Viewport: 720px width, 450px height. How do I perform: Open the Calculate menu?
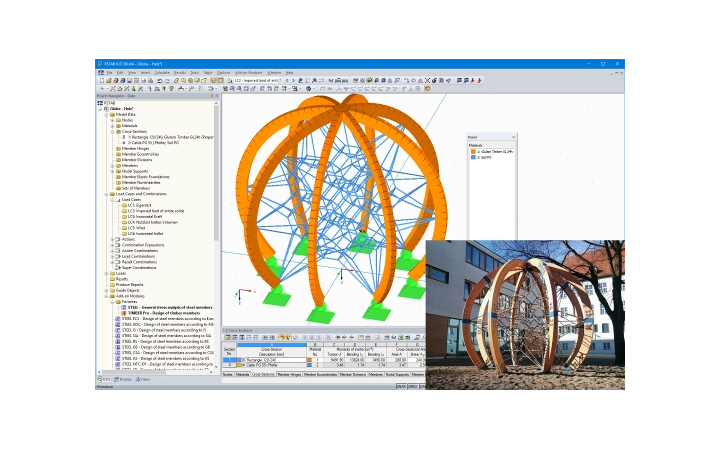click(162, 73)
